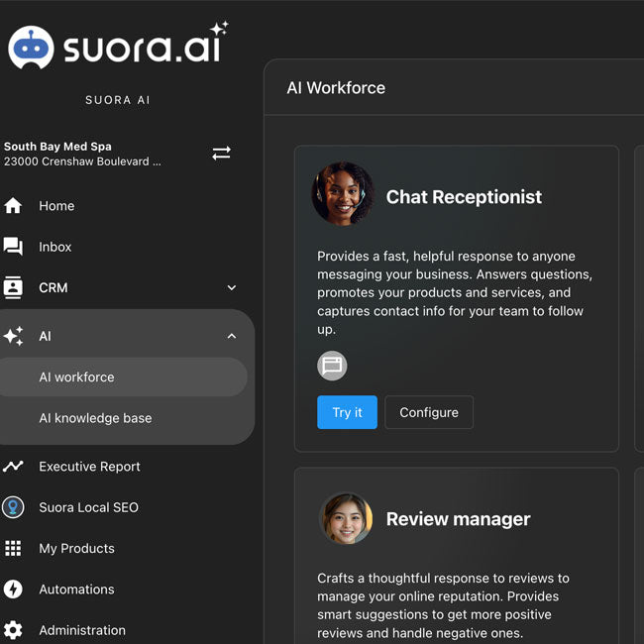Image resolution: width=644 pixels, height=644 pixels.
Task: Click the Inbox chat bubble icon
Action: (x=13, y=247)
